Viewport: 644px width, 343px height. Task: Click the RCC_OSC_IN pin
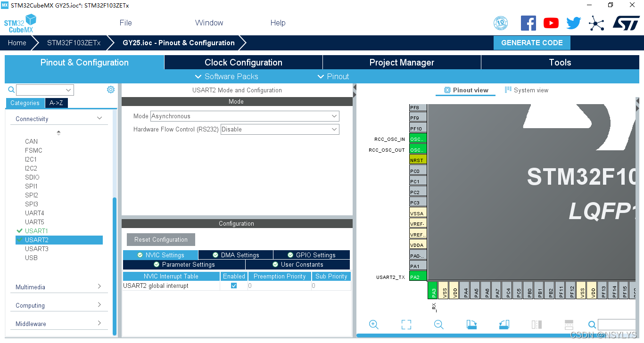[418, 139]
